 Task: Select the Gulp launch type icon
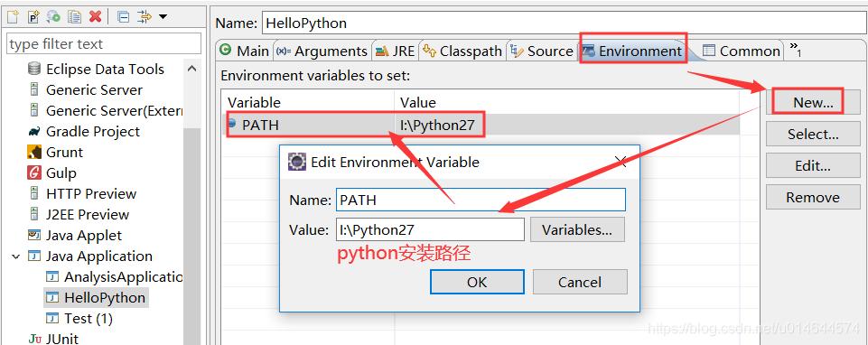34,172
